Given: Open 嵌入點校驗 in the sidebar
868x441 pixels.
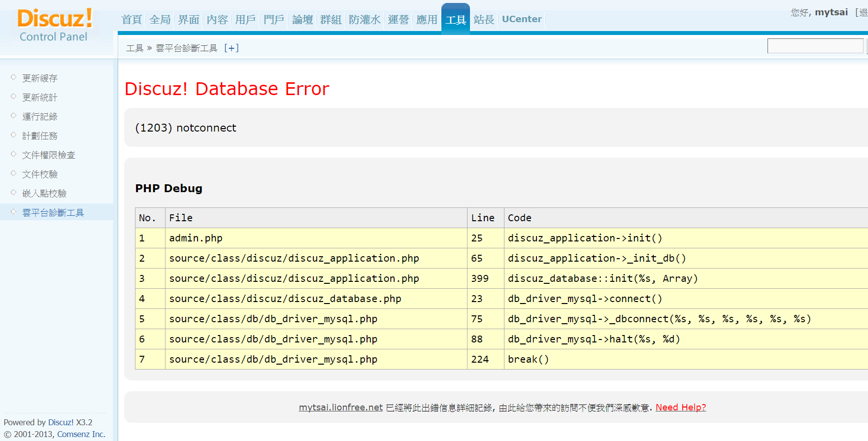Looking at the screenshot, I should tap(44, 194).
